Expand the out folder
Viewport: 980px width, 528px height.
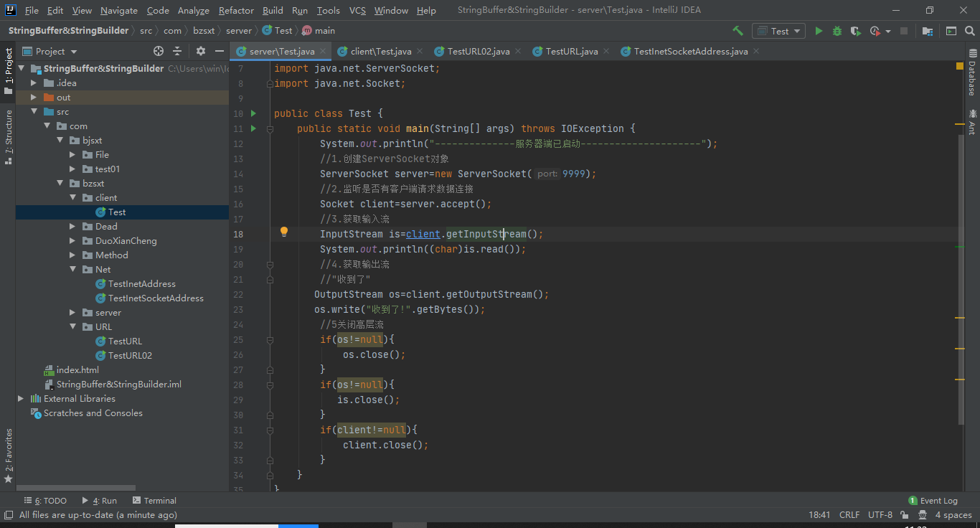[33, 98]
